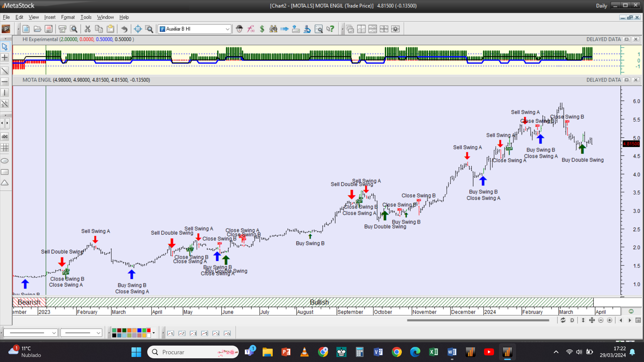This screenshot has width=644, height=362.
Task: Click the horizontal chart scrollbar
Action: [x=478, y=320]
